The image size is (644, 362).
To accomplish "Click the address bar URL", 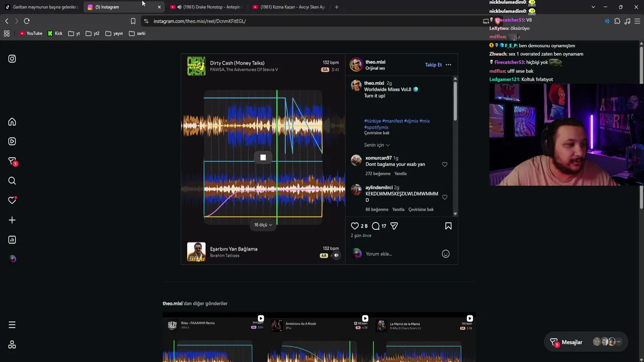I will click(200, 21).
